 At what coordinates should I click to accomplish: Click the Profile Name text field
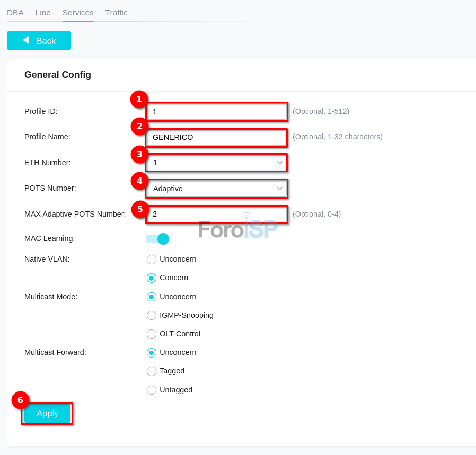217,137
